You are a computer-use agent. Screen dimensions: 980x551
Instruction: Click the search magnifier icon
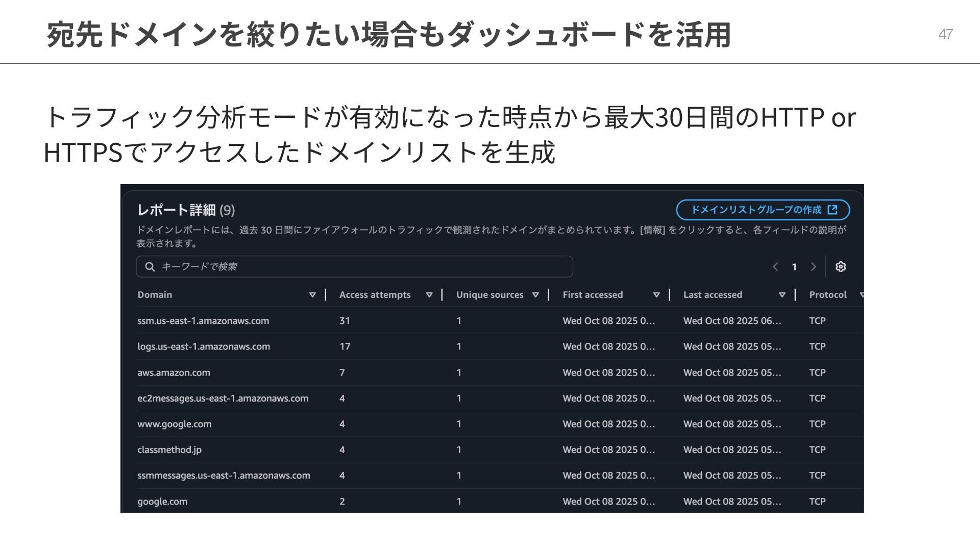150,267
